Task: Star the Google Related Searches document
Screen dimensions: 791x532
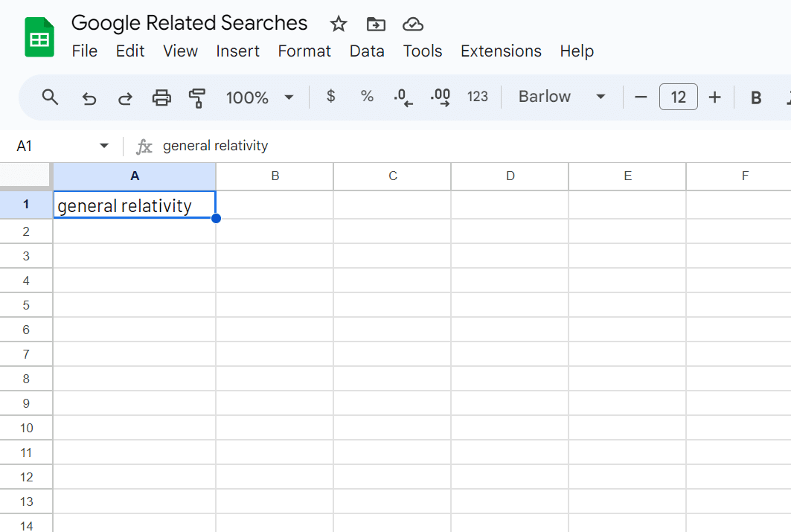Action: pos(339,25)
